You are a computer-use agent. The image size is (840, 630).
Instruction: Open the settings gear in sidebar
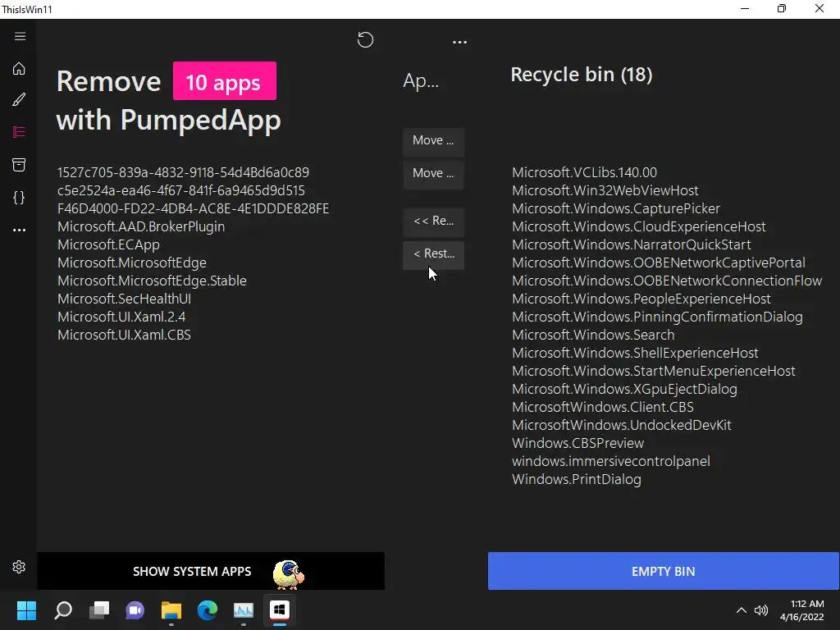pyautogui.click(x=19, y=567)
